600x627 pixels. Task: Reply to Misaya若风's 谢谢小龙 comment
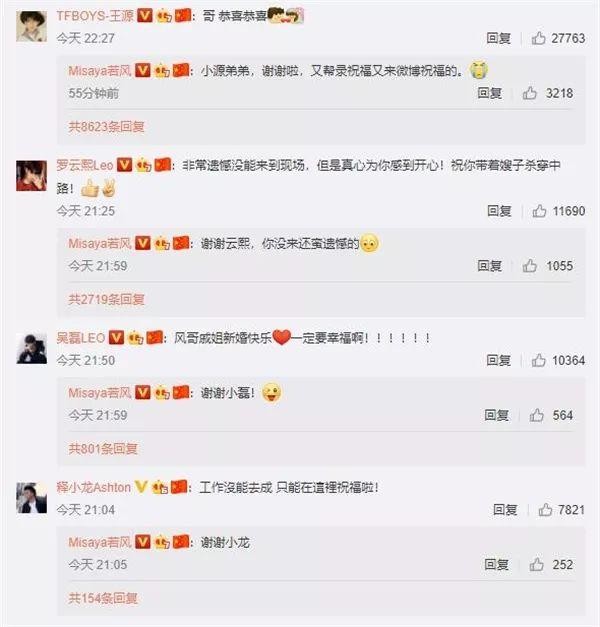pyautogui.click(x=496, y=565)
